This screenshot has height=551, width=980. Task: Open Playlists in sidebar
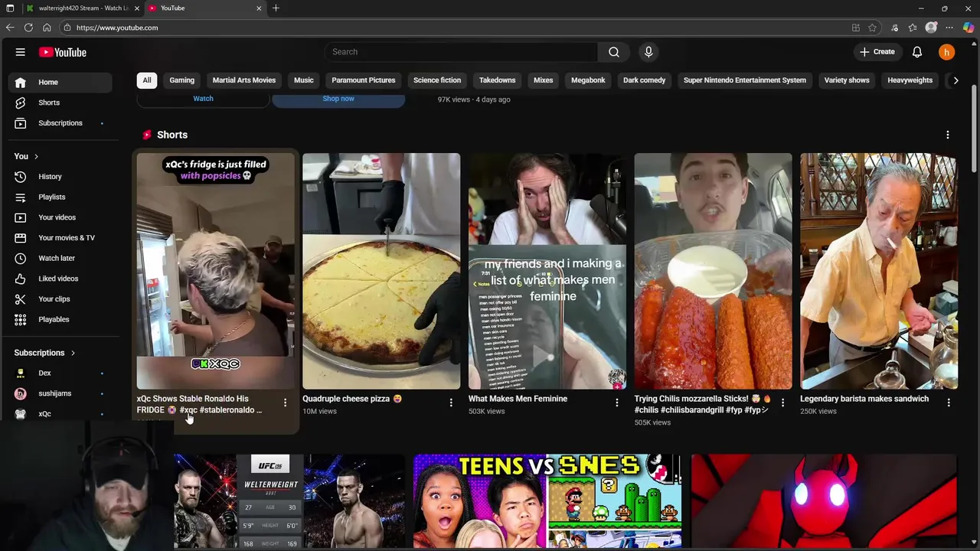click(x=59, y=197)
